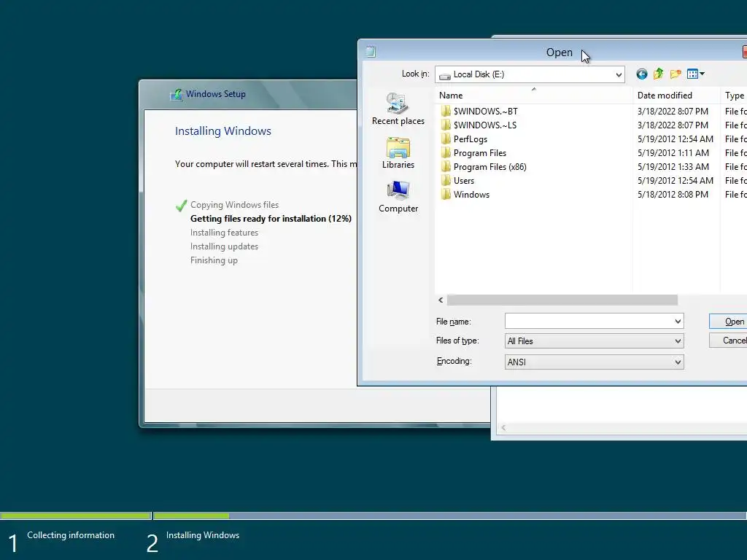Image resolution: width=747 pixels, height=560 pixels.
Task: Open the Encoding dropdown showing ANSI
Action: [x=678, y=362]
